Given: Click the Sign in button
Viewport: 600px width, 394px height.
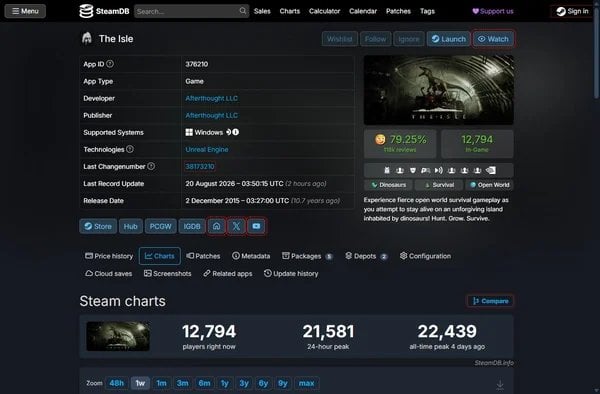Looking at the screenshot, I should pos(572,11).
